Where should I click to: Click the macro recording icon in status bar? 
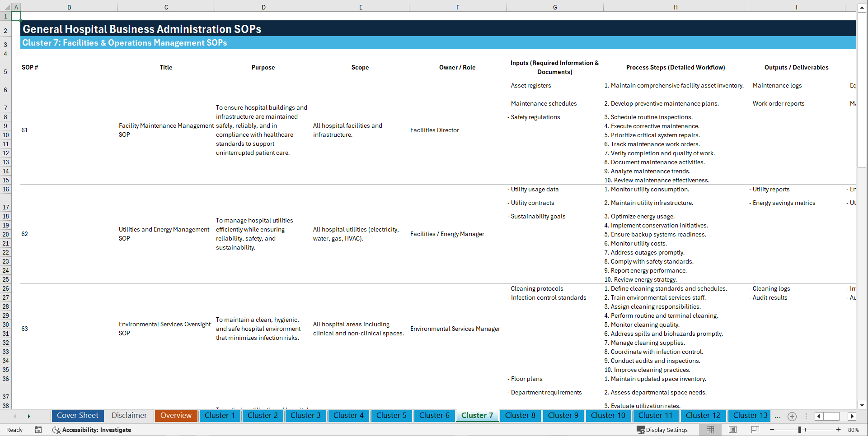click(x=38, y=430)
